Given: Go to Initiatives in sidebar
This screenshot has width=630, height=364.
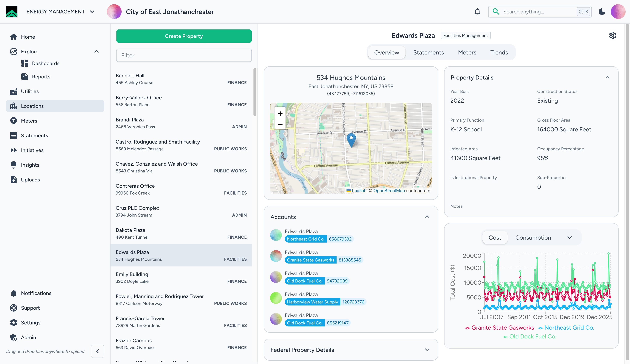Looking at the screenshot, I should [32, 150].
